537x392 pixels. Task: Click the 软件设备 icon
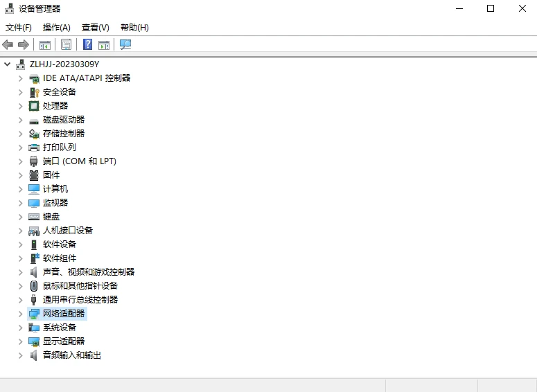[33, 244]
